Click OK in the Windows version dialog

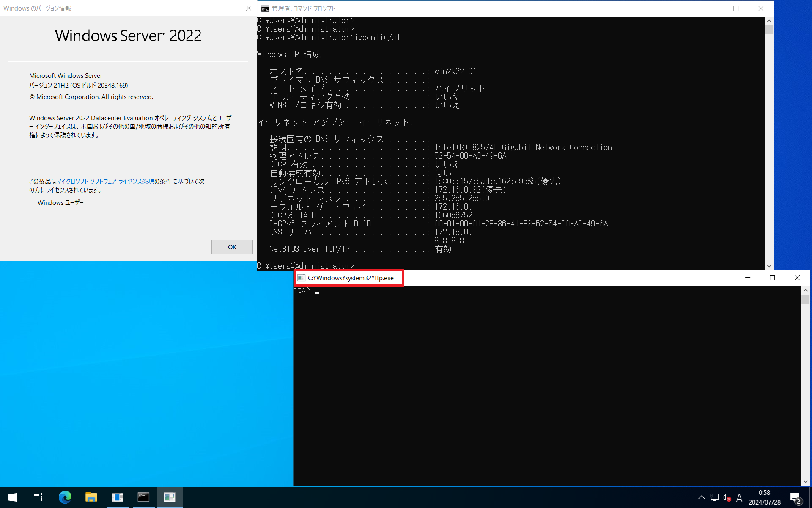(232, 247)
